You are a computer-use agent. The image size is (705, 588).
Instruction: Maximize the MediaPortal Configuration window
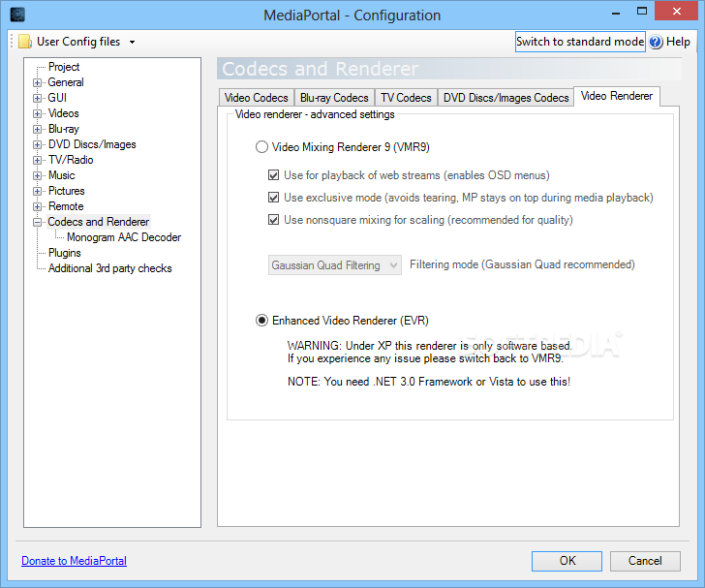[642, 13]
